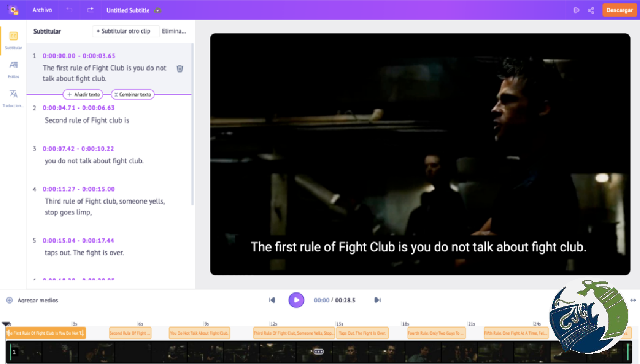Click the Eliminar button in subtitle panel
The width and height of the screenshot is (640, 364).
tap(174, 31)
